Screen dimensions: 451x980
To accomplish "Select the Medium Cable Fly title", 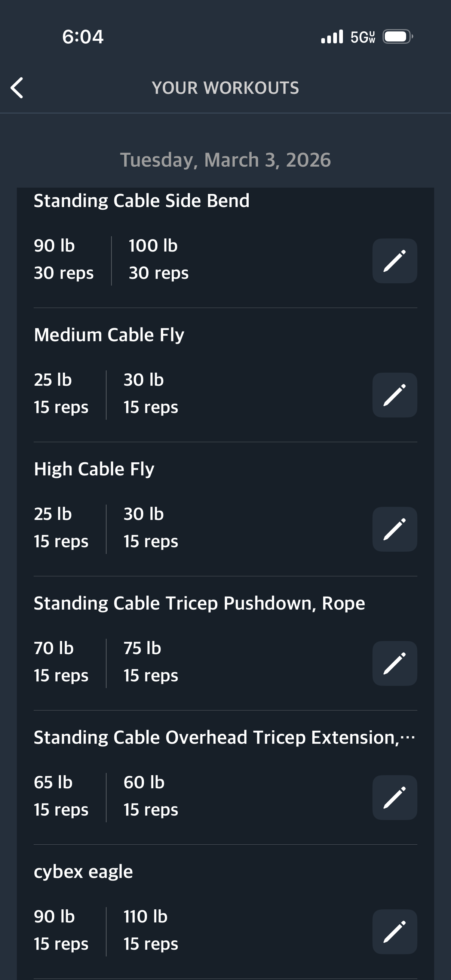I will tap(109, 335).
